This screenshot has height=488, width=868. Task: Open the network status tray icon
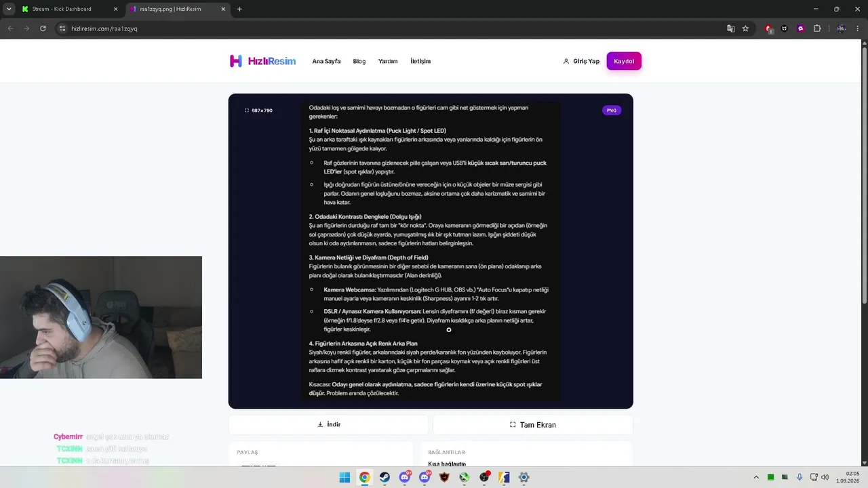pyautogui.click(x=814, y=477)
